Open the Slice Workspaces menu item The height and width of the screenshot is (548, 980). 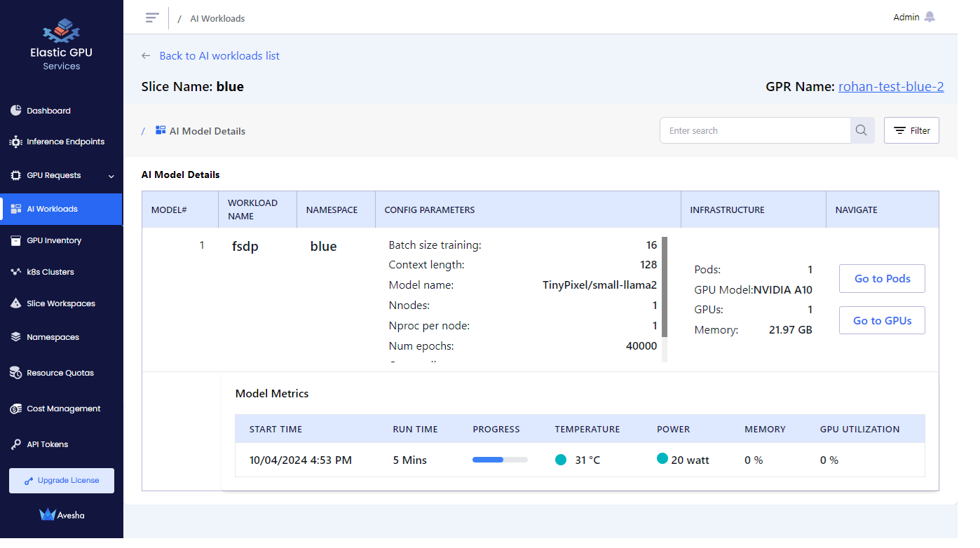click(62, 303)
